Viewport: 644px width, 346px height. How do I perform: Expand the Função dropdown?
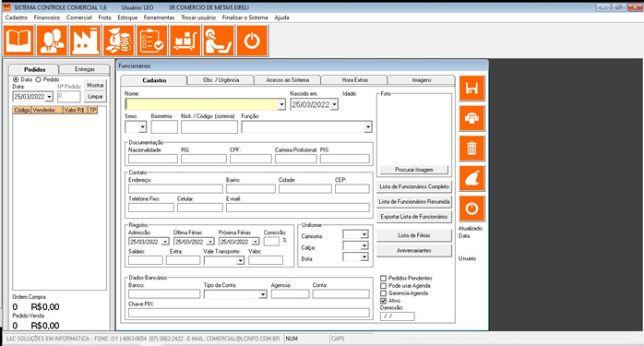(367, 127)
